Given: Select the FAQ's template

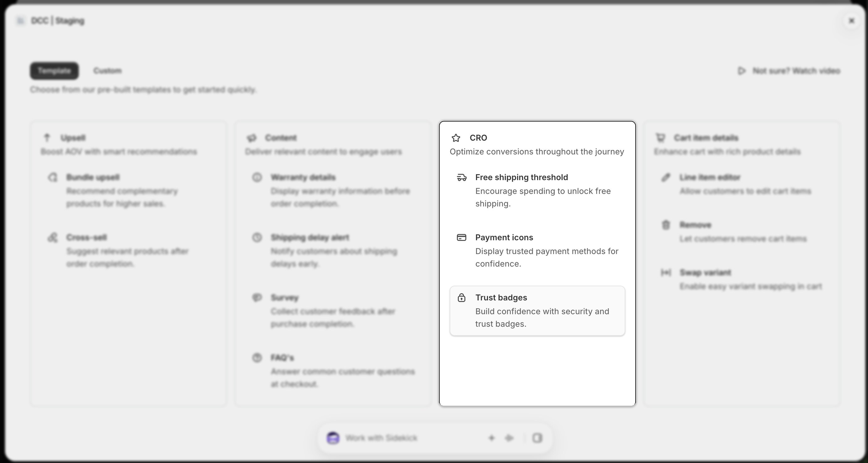Looking at the screenshot, I should tap(333, 371).
